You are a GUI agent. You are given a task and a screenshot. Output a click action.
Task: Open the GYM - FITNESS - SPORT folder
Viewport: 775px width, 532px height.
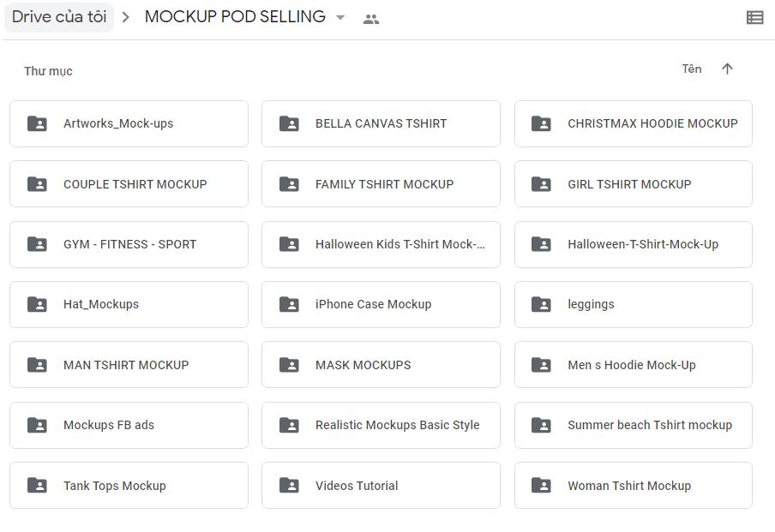pos(127,244)
